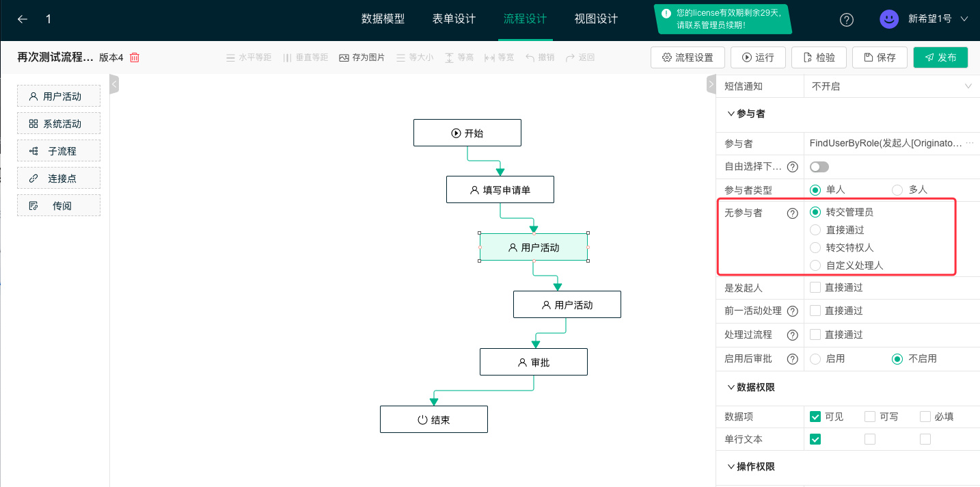Select 子流程 node in left palette
Image resolution: width=980 pixels, height=487 pixels.
pos(59,151)
